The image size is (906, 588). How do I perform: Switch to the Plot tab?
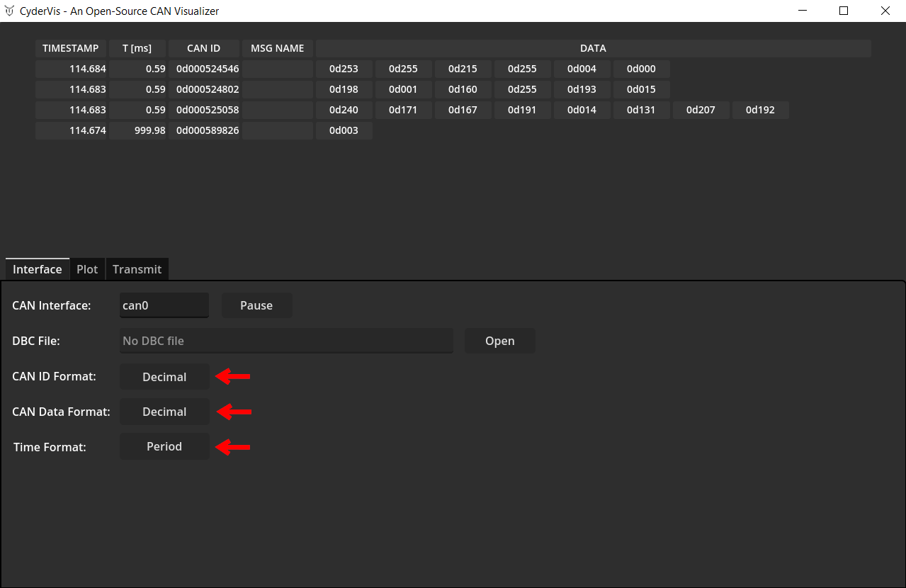tap(86, 269)
